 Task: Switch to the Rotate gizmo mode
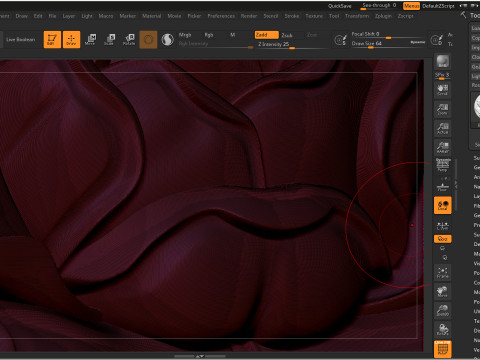129,39
